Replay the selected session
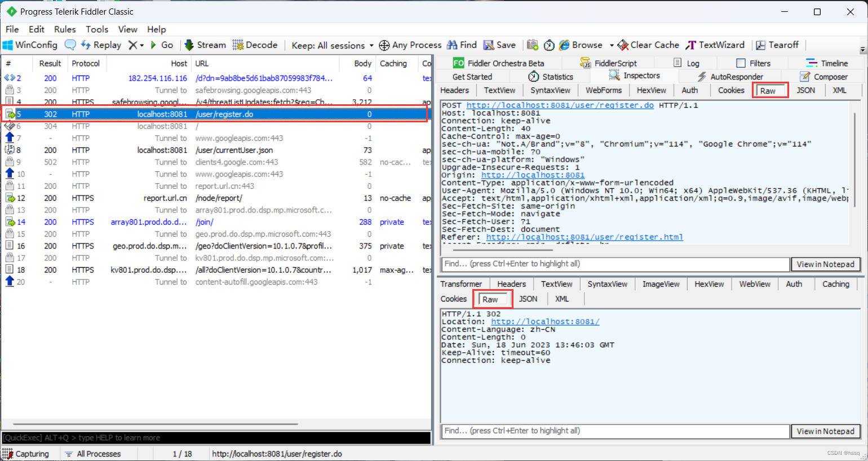The image size is (868, 461). [101, 45]
